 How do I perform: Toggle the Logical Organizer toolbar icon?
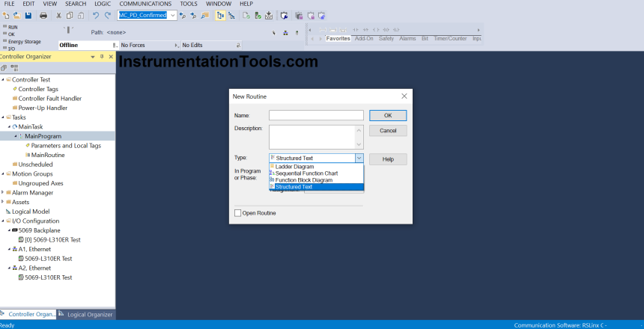click(232, 16)
